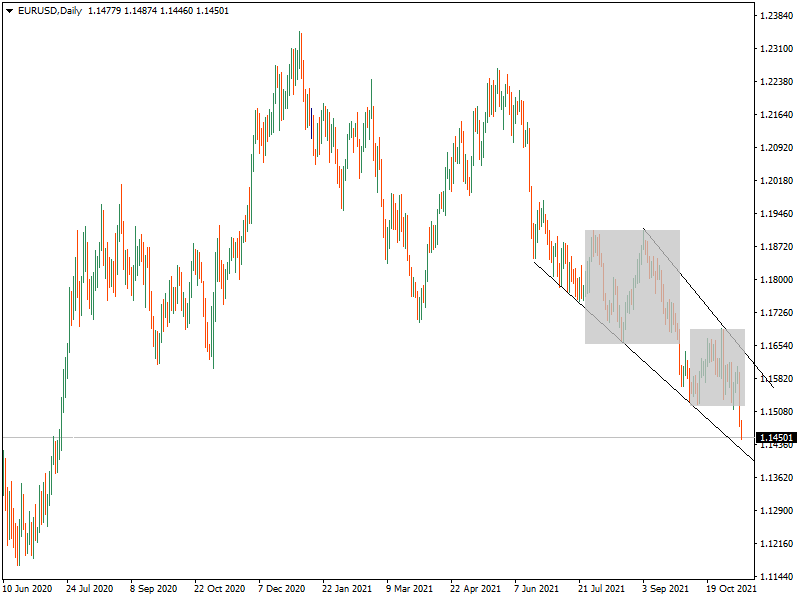This screenshot has height=600, width=800.
Task: Click the 3 Sep 2021 date label
Action: coord(665,589)
